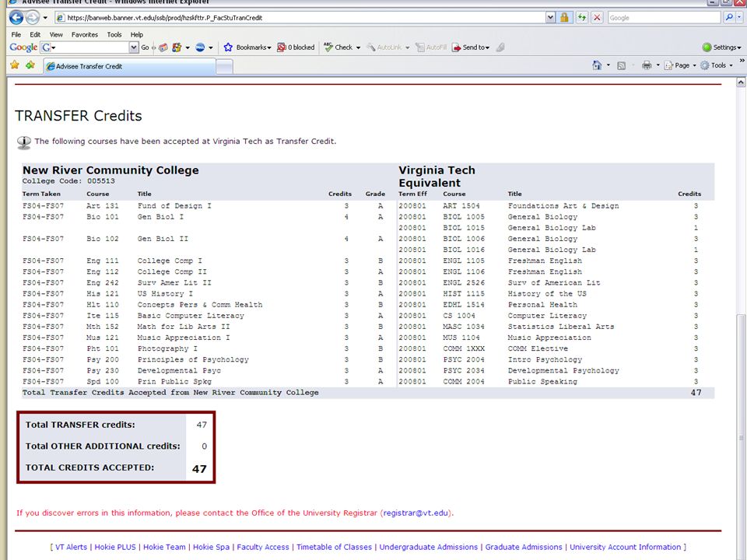Click the colorful puzzle toolbar icon
747x560 pixels.
[177, 47]
